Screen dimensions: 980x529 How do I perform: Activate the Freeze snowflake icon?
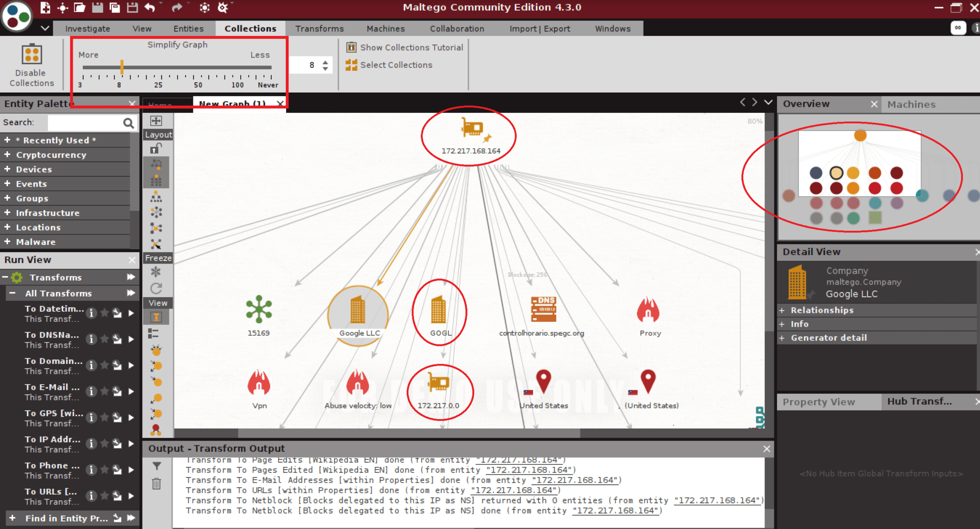[156, 272]
